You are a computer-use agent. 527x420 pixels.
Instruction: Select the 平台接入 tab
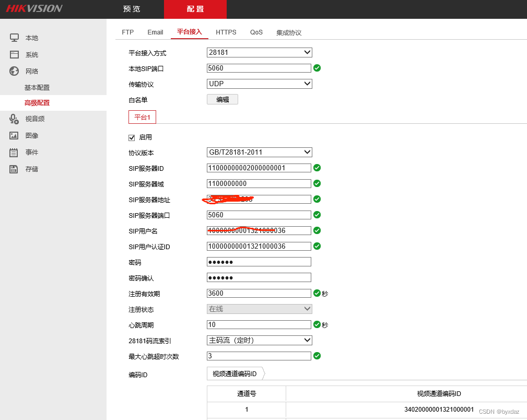coord(190,32)
